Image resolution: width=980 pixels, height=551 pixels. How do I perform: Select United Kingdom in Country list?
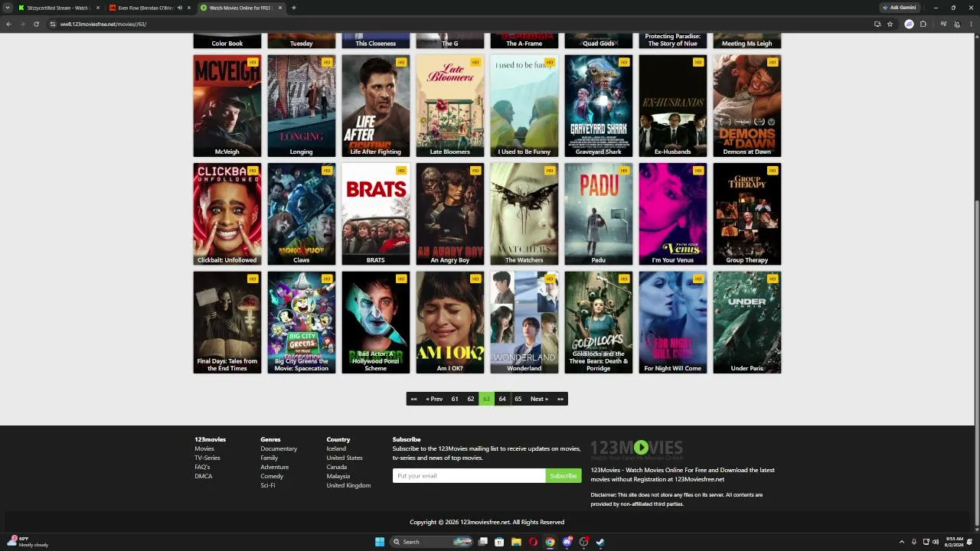coord(348,485)
